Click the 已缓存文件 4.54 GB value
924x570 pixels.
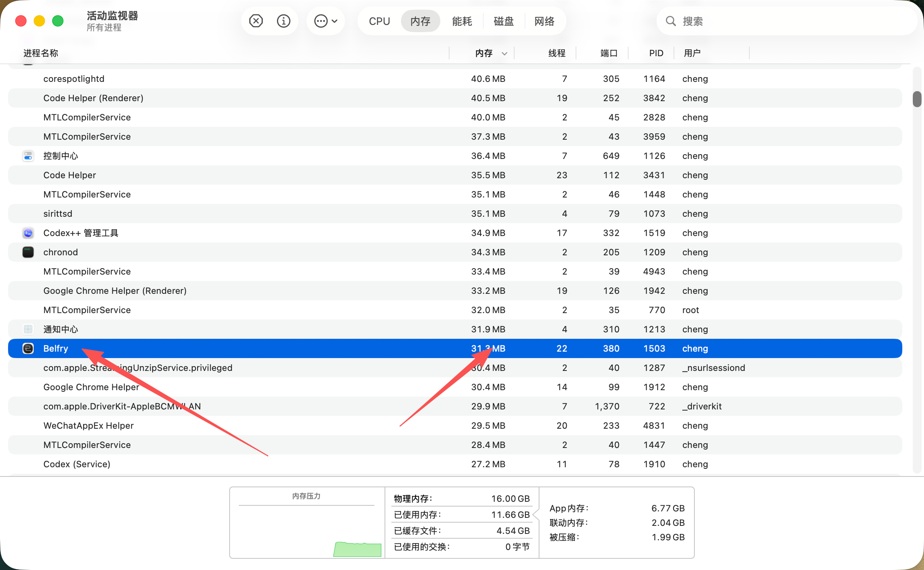click(x=513, y=531)
